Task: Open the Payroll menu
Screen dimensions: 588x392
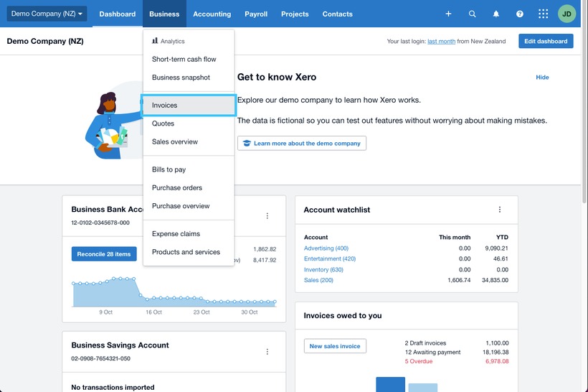Action: (x=256, y=14)
